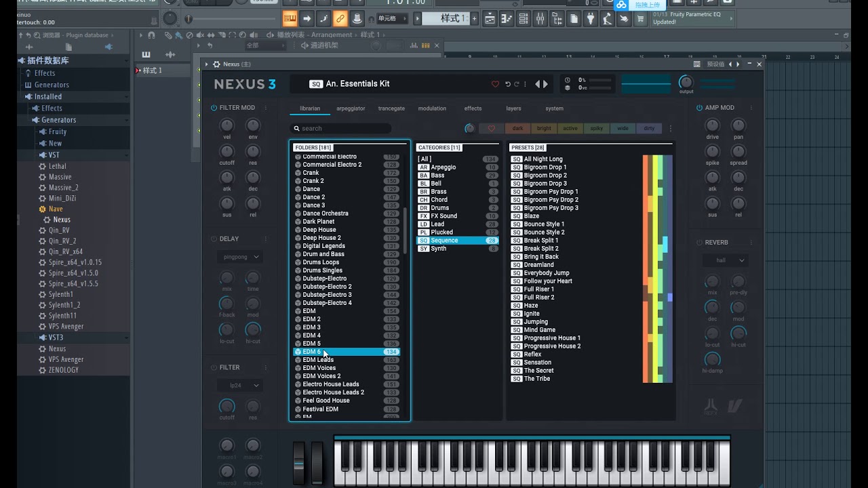Open tag filter three-dot menu
Screen dimensions: 868x488
pos(671,128)
